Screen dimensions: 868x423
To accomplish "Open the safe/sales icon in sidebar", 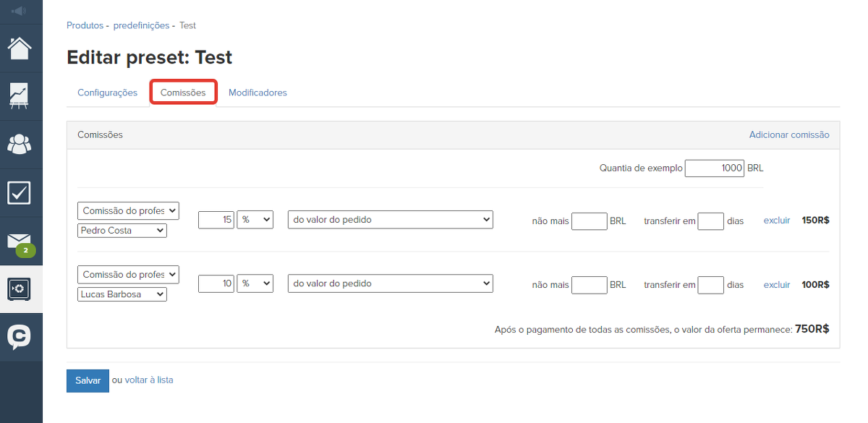I will [20, 289].
